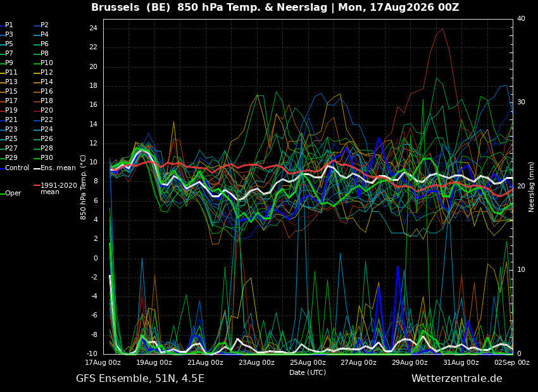Click the P14 legend entry
This screenshot has width=538, height=392.
tap(43, 82)
